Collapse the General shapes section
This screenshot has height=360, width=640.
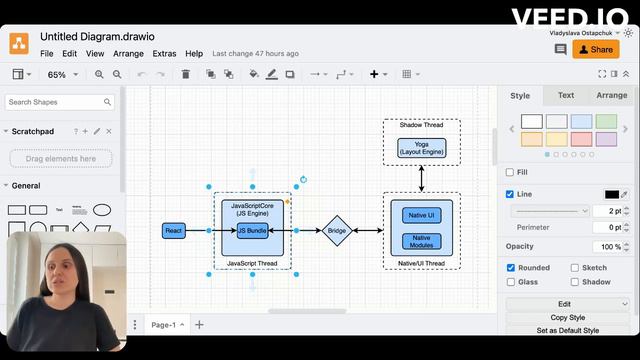click(x=6, y=186)
